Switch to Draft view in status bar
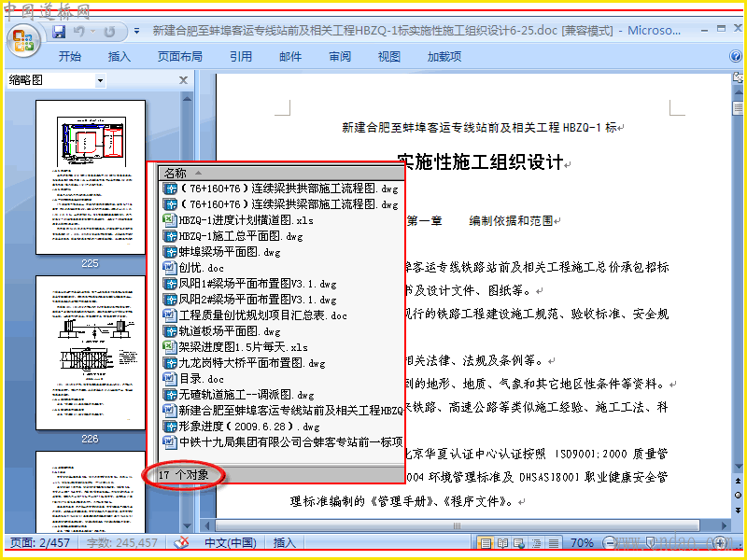Image resolution: width=747 pixels, height=560 pixels. coord(554,543)
